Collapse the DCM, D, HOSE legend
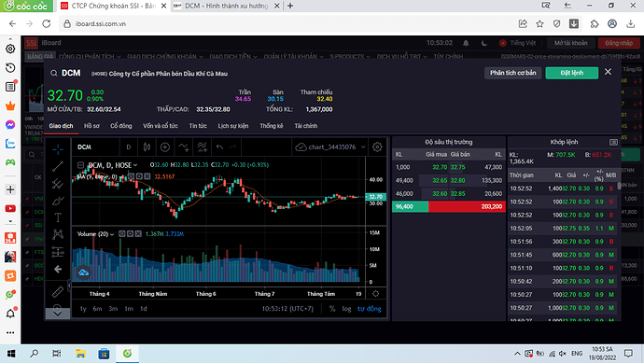 80,165
